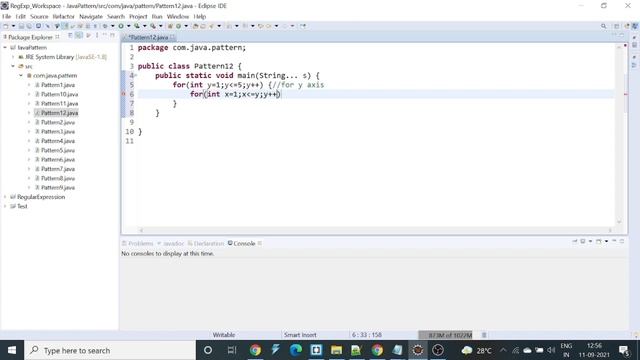Click the Save toolbar icon
The height and width of the screenshot is (360, 640).
[x=21, y=26]
